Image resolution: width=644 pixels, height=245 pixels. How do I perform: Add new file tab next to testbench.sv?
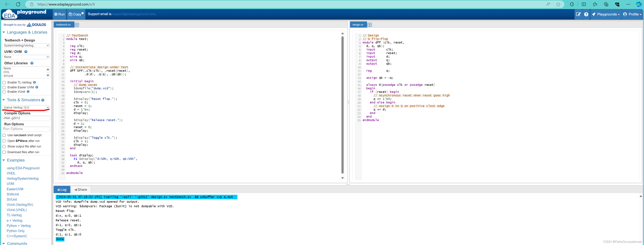[77, 25]
